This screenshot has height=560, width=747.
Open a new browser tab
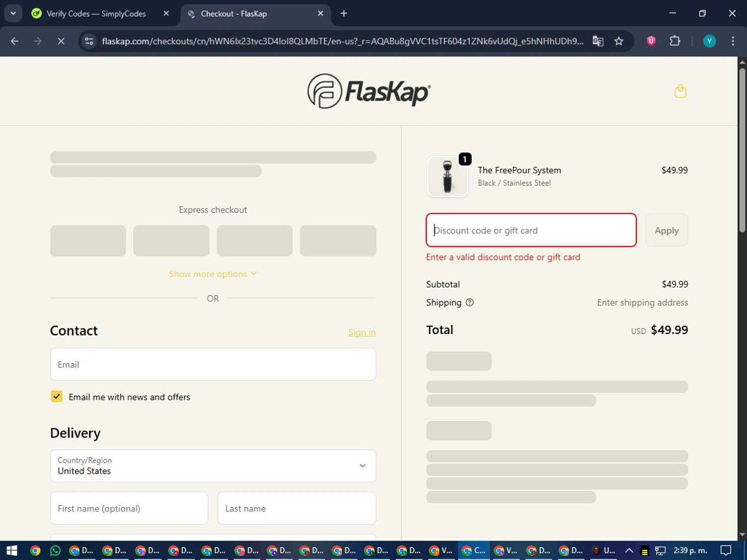click(x=344, y=13)
